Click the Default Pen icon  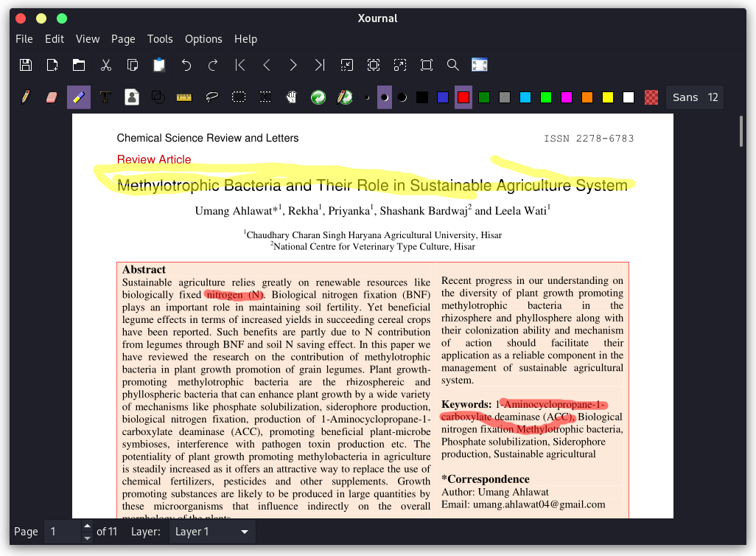tap(345, 97)
